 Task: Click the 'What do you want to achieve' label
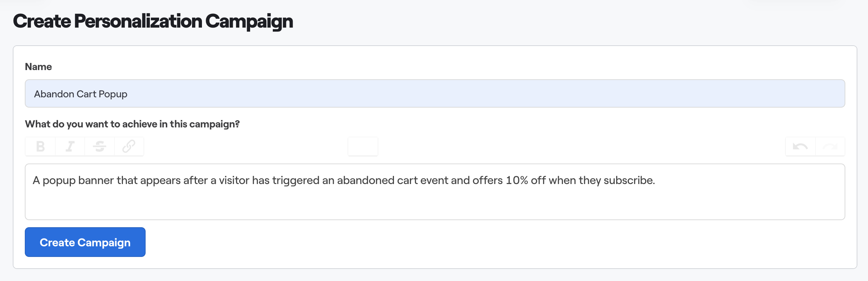point(132,124)
